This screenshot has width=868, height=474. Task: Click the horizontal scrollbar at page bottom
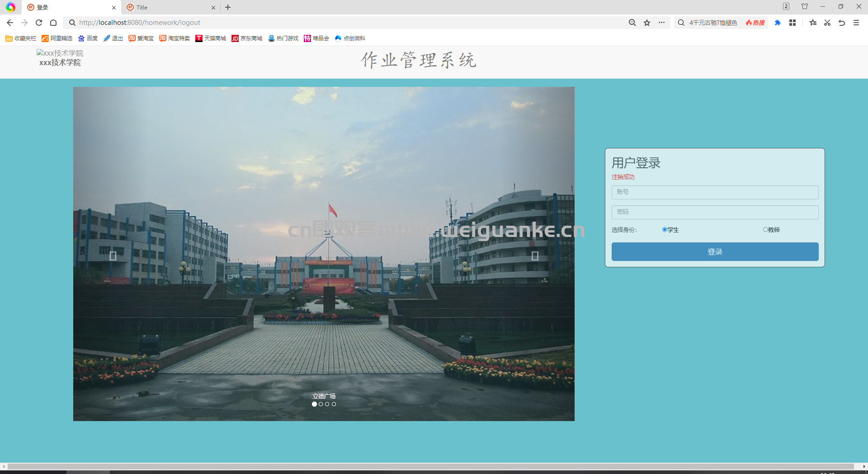430,466
